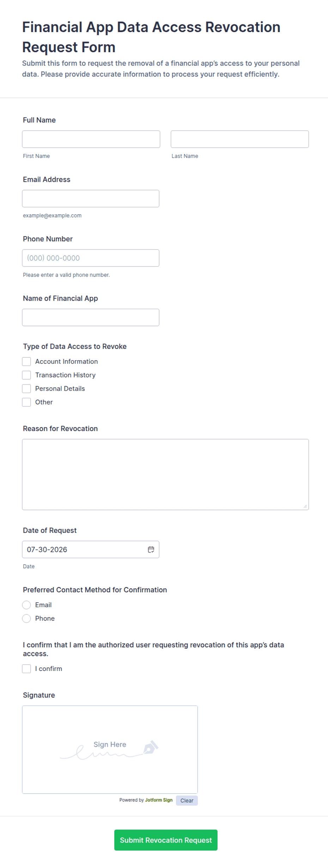Click the Name of Financial App field
This screenshot has width=328, height=868.
pyautogui.click(x=91, y=318)
